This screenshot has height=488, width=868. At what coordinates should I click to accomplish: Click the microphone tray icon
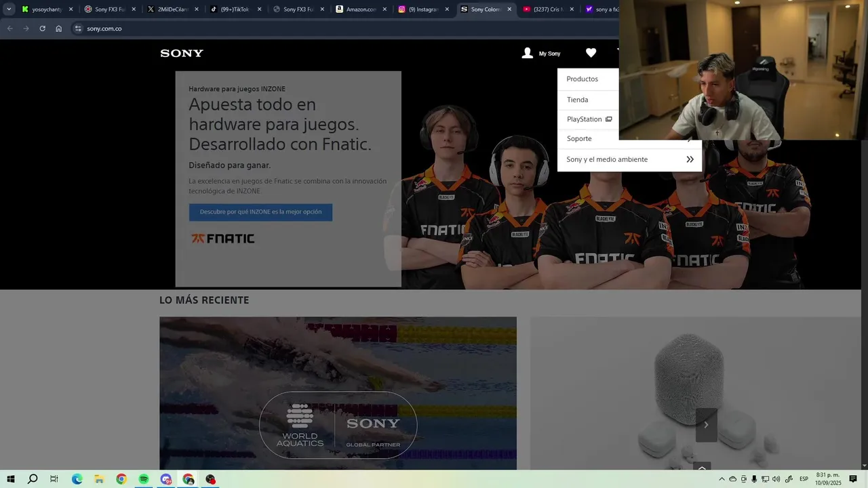pyautogui.click(x=754, y=479)
